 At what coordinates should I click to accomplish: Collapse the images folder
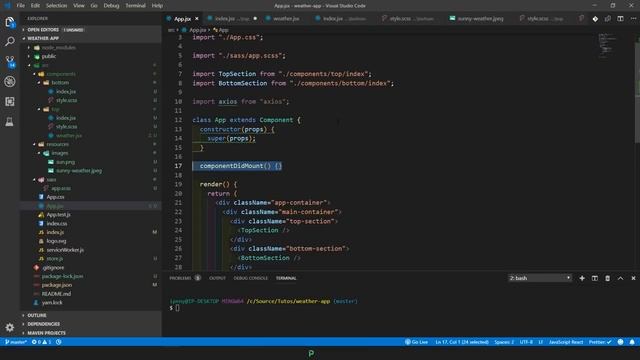pos(91,153)
